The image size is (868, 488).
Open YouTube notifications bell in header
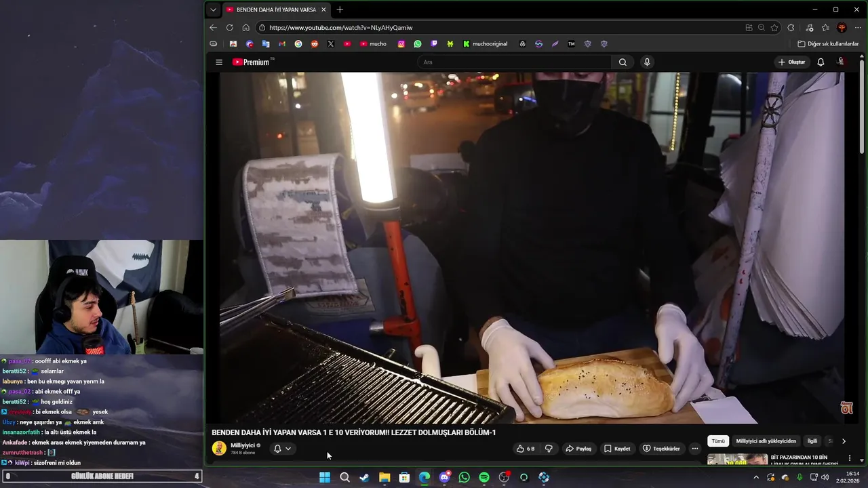[x=821, y=62]
